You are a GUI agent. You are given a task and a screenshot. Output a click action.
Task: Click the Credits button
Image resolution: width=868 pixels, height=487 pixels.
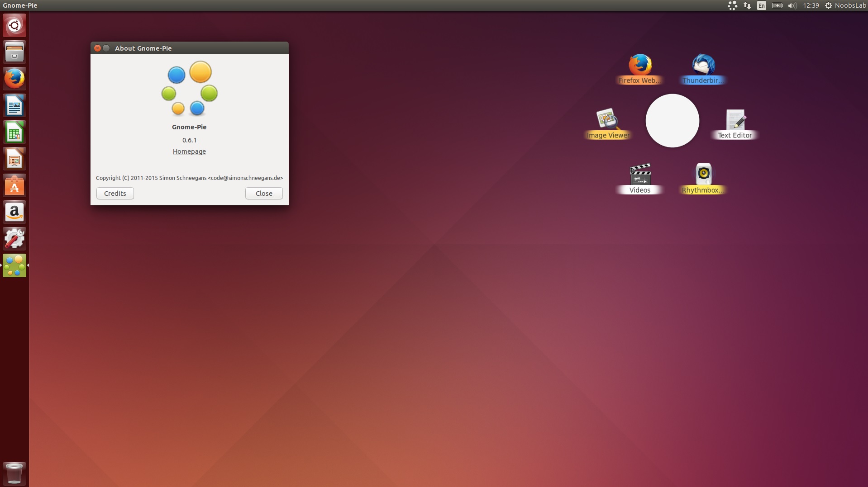(x=115, y=194)
